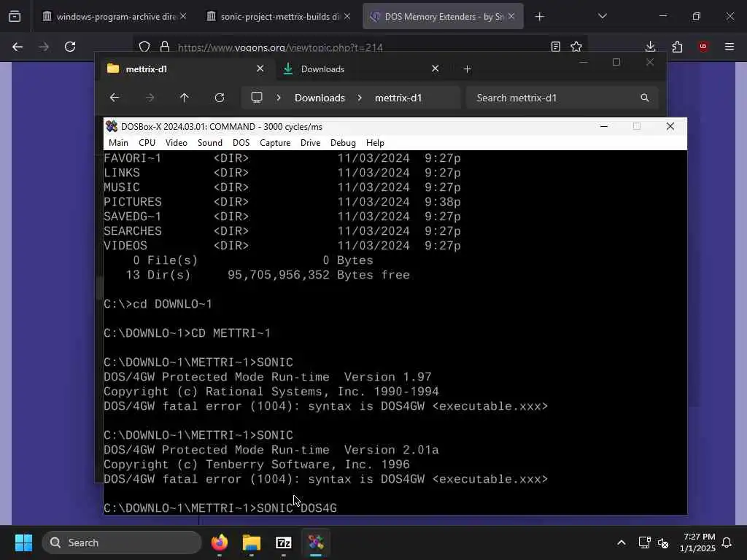747x560 pixels.
Task: Click the 'PICTURES' directory listing row
Action: pos(282,202)
